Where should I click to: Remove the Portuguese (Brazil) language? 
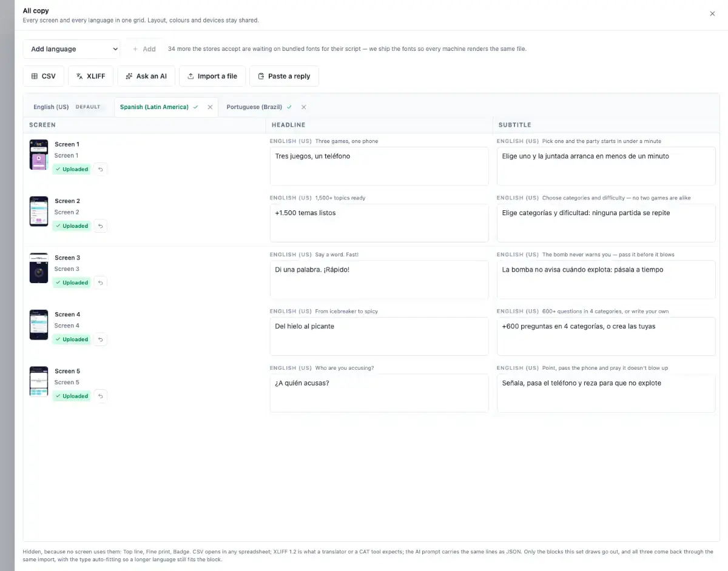tap(304, 107)
